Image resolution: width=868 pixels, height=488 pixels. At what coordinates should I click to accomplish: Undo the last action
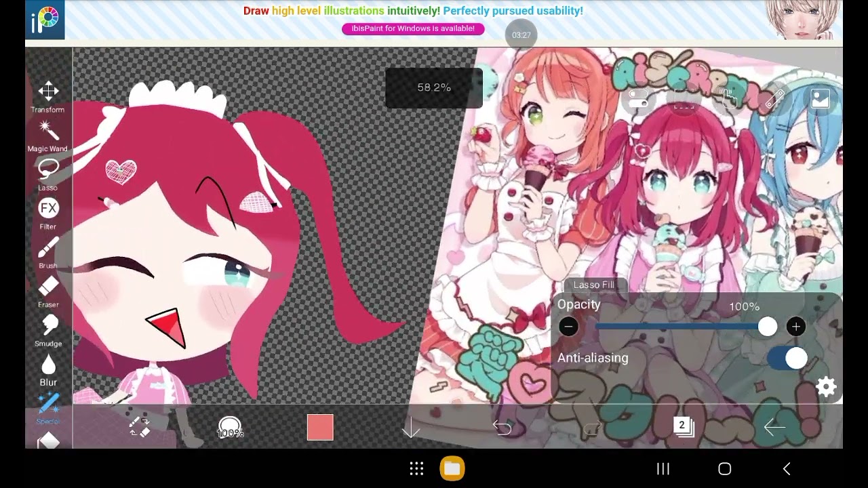pyautogui.click(x=502, y=428)
